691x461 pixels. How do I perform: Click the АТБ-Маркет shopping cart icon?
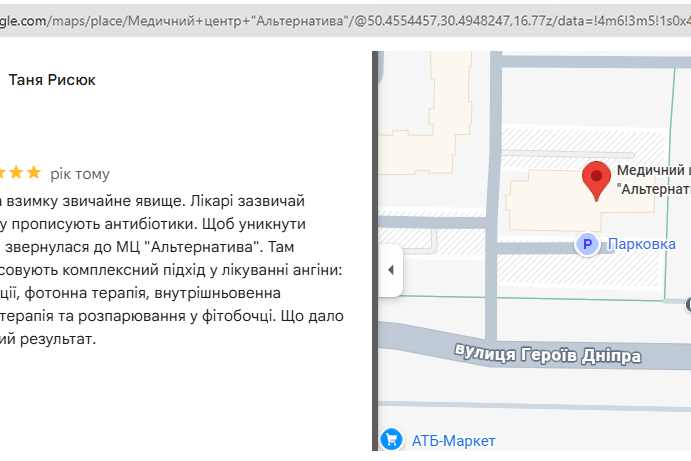click(x=392, y=440)
